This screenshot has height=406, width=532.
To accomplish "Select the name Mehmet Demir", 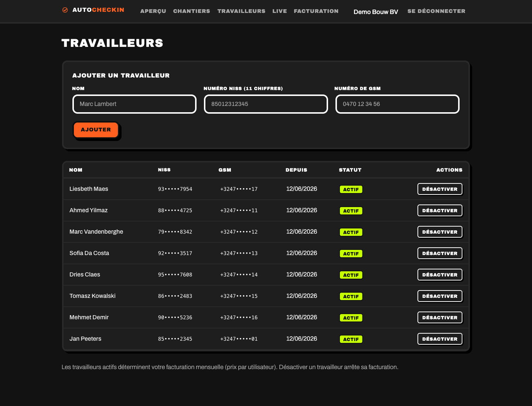I will pyautogui.click(x=89, y=317).
